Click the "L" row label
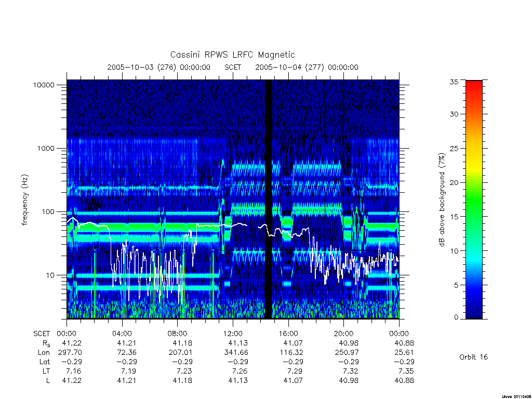Image resolution: width=532 pixels, height=399 pixels. pos(48,380)
